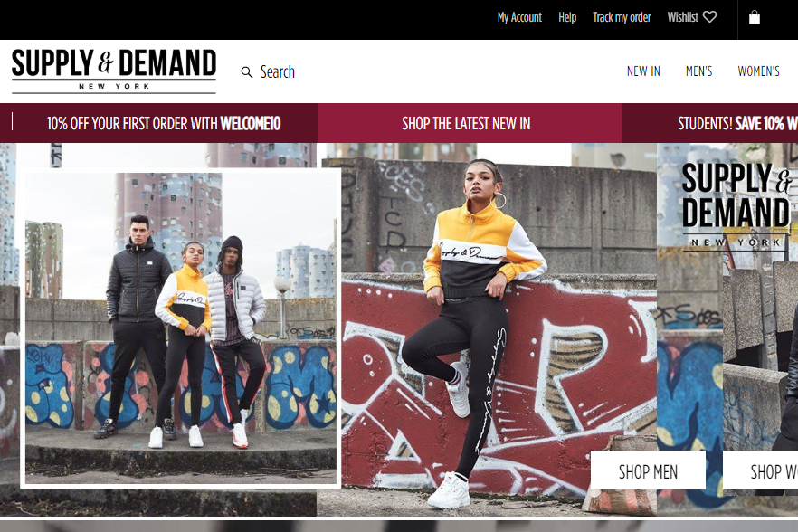This screenshot has width=798, height=532.
Task: Open the Wishlist link text
Action: pos(683,17)
